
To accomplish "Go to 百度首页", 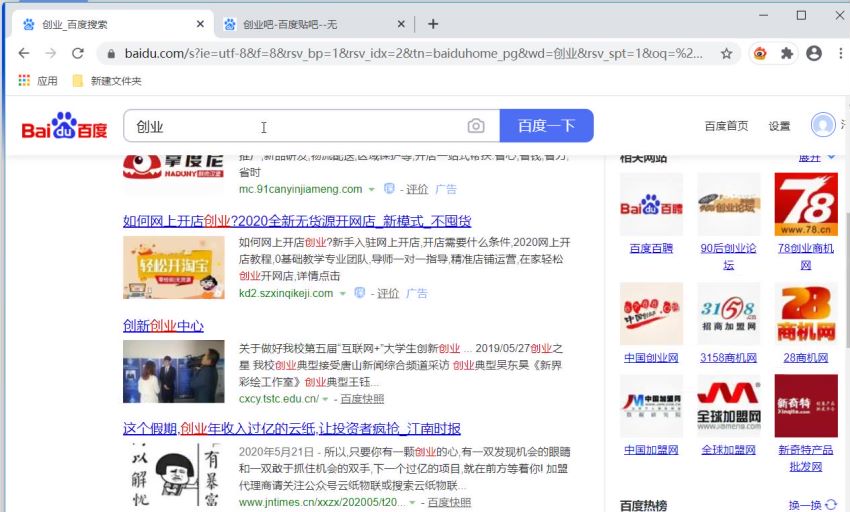I will 726,126.
